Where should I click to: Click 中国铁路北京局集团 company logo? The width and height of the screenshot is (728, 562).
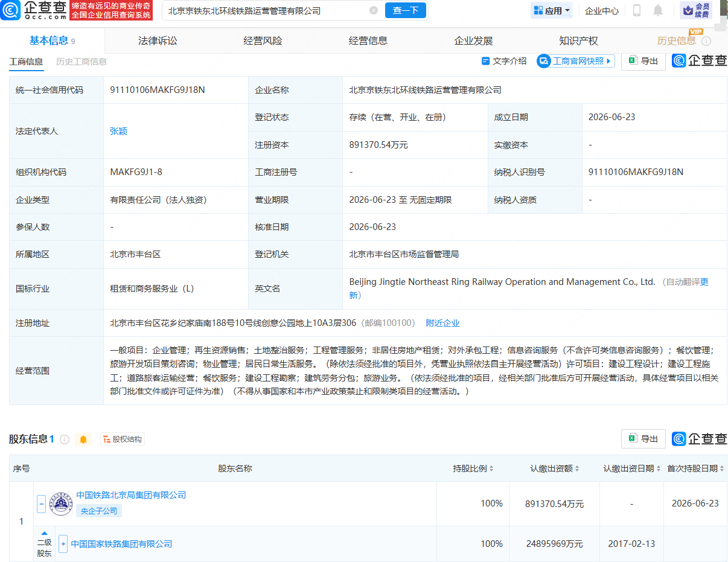point(61,503)
